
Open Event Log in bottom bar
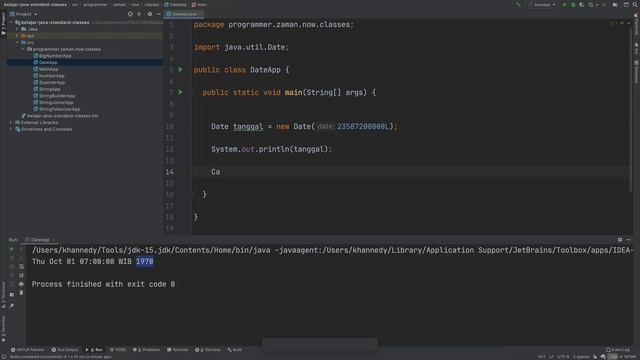coord(618,350)
